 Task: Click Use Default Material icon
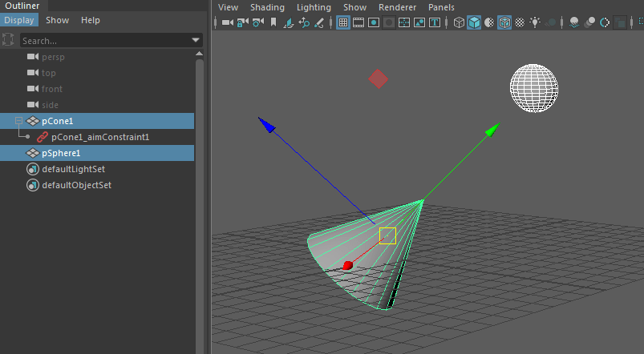coord(489,22)
